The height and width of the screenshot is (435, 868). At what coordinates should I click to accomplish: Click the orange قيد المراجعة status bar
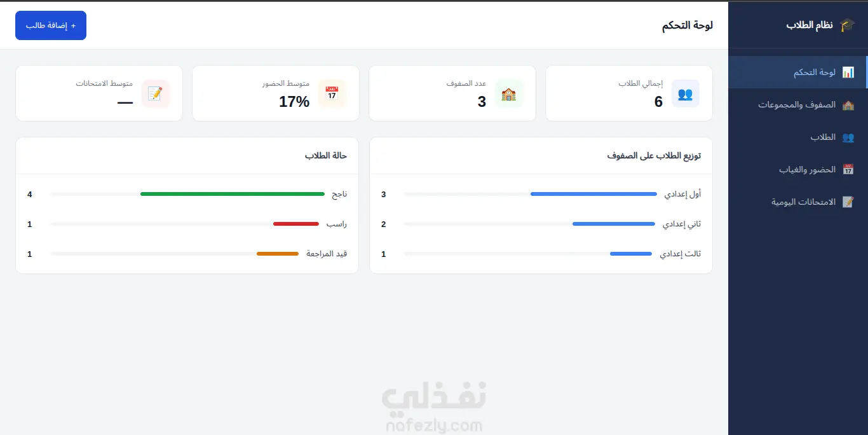(x=278, y=254)
